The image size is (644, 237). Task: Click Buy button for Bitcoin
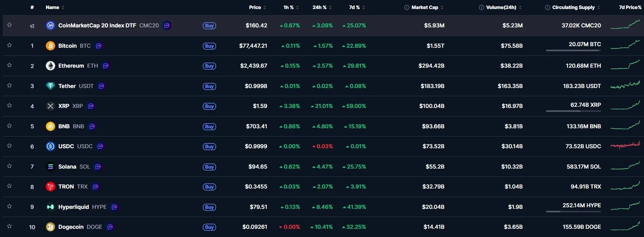click(209, 46)
